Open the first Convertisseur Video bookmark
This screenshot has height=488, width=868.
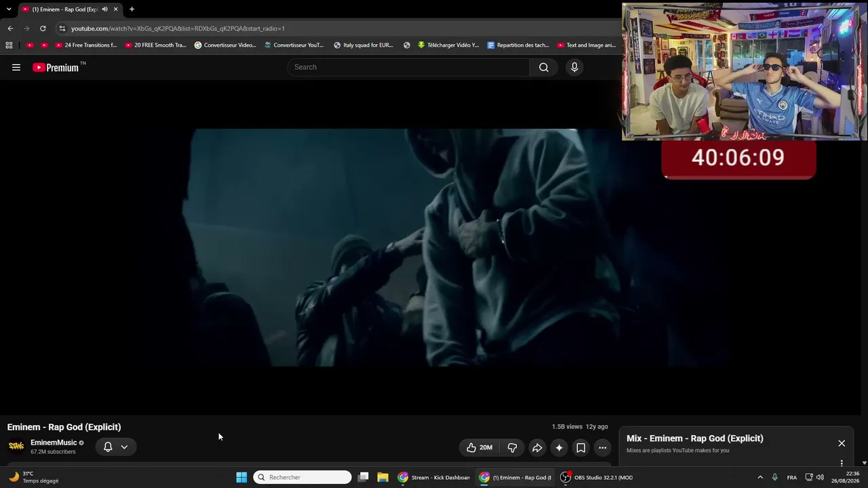coord(225,45)
